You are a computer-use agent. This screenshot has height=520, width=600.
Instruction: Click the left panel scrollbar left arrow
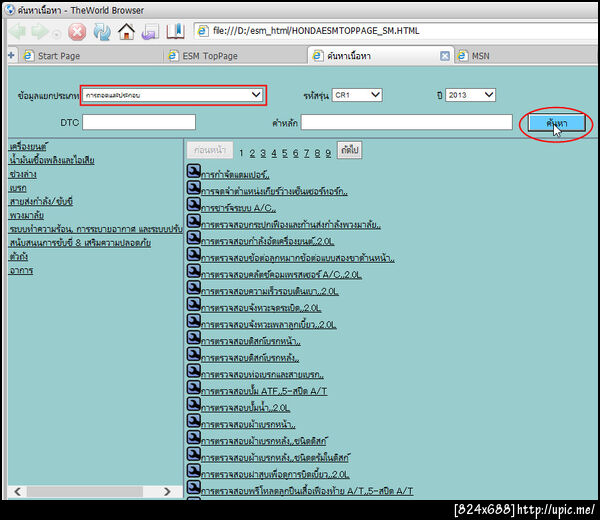pos(17,491)
